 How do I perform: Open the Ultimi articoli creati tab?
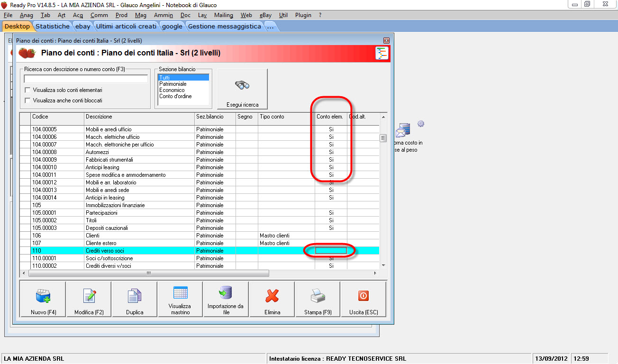[126, 27]
